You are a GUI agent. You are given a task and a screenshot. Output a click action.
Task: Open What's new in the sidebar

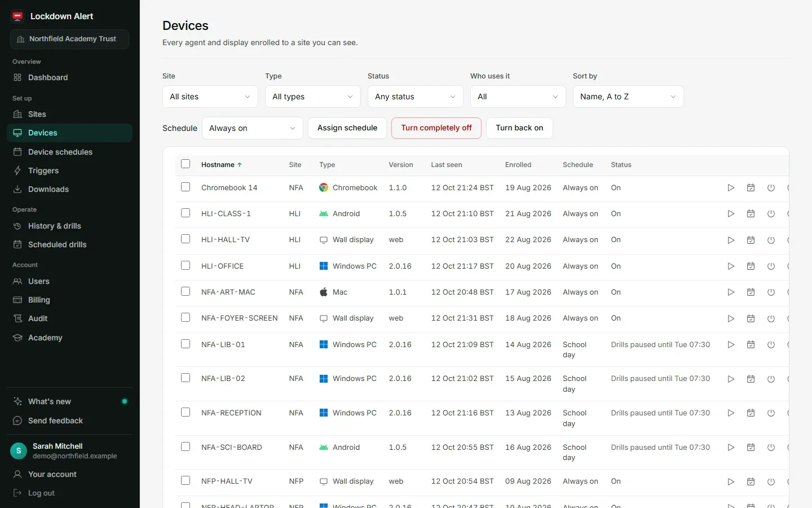click(69, 401)
